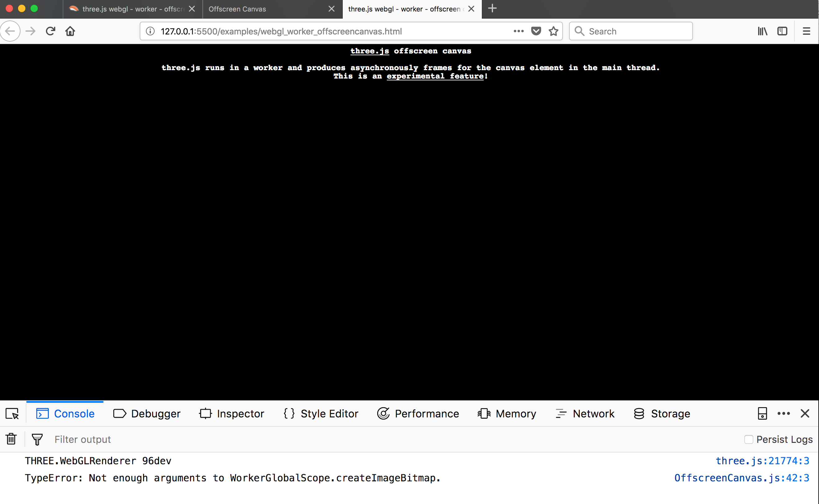This screenshot has width=819, height=504.
Task: Open devtools customize options menu
Action: pyautogui.click(x=783, y=414)
